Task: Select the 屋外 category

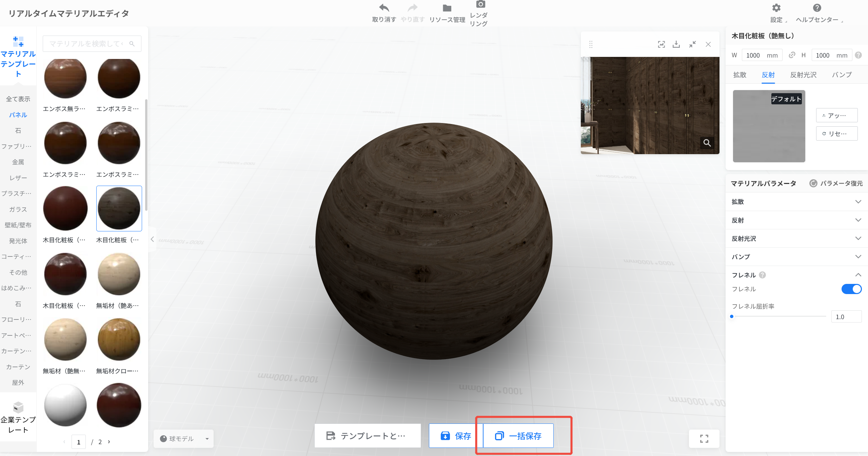Action: (x=18, y=382)
